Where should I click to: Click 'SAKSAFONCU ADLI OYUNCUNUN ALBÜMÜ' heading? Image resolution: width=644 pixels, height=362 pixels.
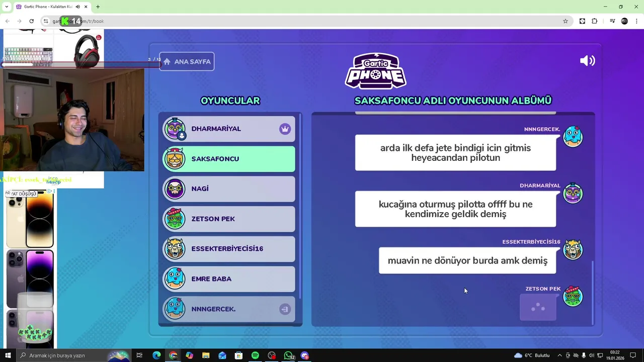click(x=453, y=101)
